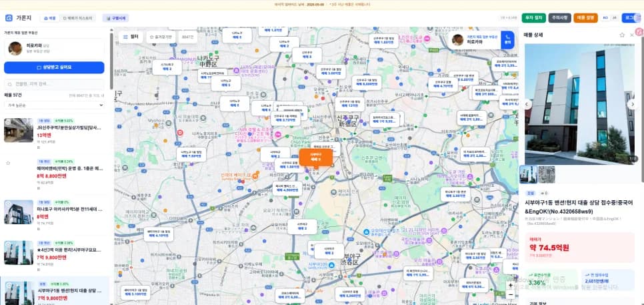This screenshot has width=644, height=305.
Task: Click the 2,681만엔 annual income card
Action: (608, 280)
